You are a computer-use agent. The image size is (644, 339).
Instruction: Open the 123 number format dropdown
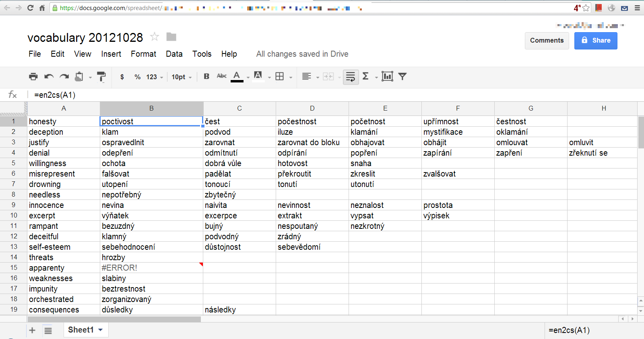(155, 77)
